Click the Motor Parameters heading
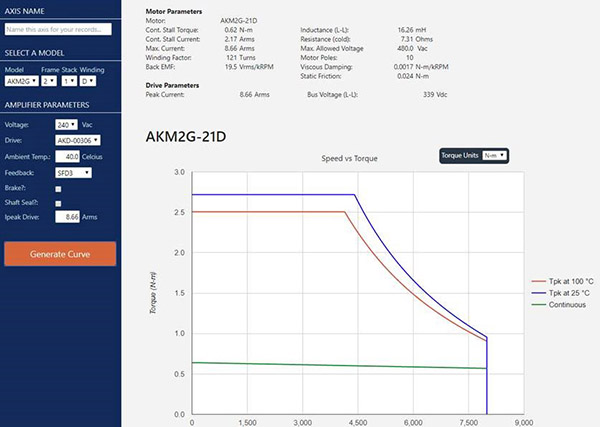This screenshot has width=600, height=427. 174,11
